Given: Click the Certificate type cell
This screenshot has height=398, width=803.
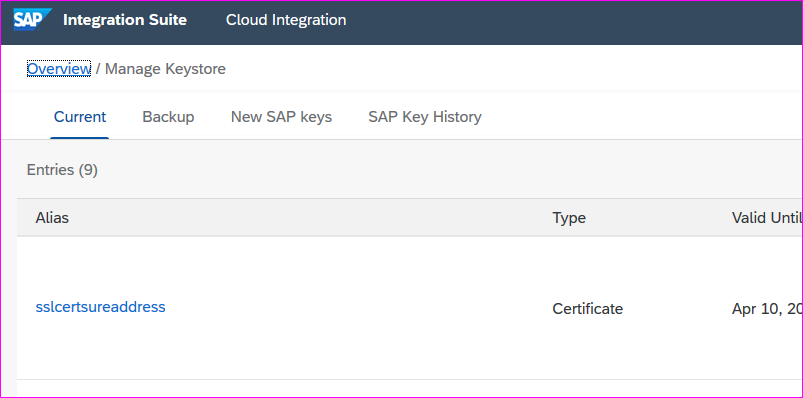Looking at the screenshot, I should pos(587,309).
